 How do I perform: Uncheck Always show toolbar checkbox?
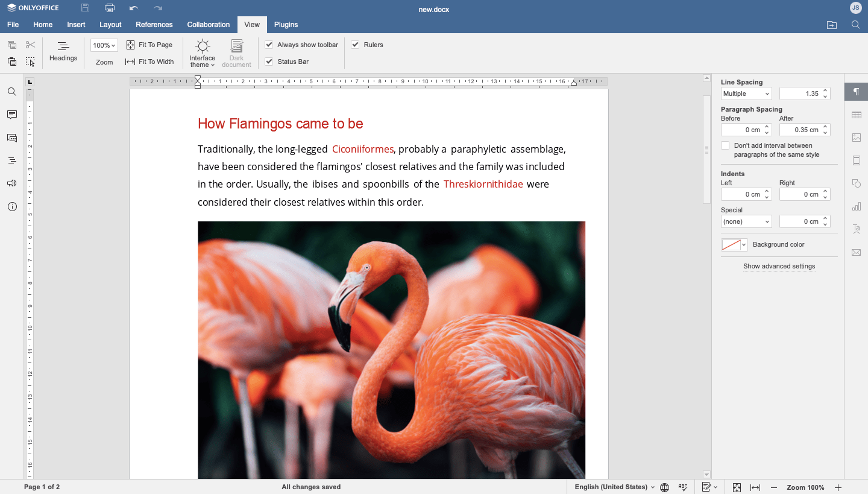(x=269, y=45)
